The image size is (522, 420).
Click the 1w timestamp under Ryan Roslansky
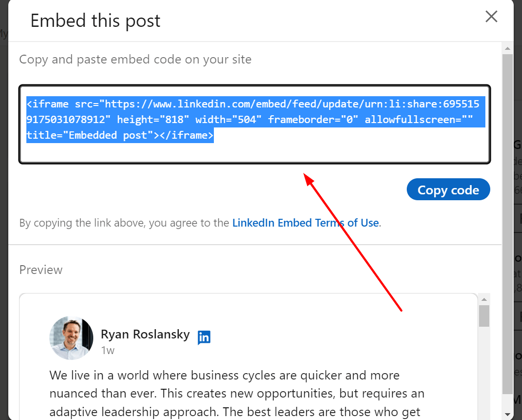[108, 350]
